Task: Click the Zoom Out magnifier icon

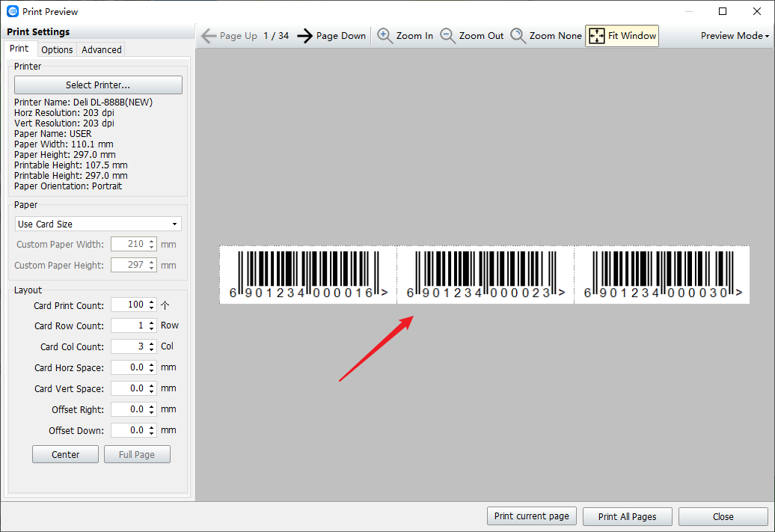Action: tap(448, 36)
